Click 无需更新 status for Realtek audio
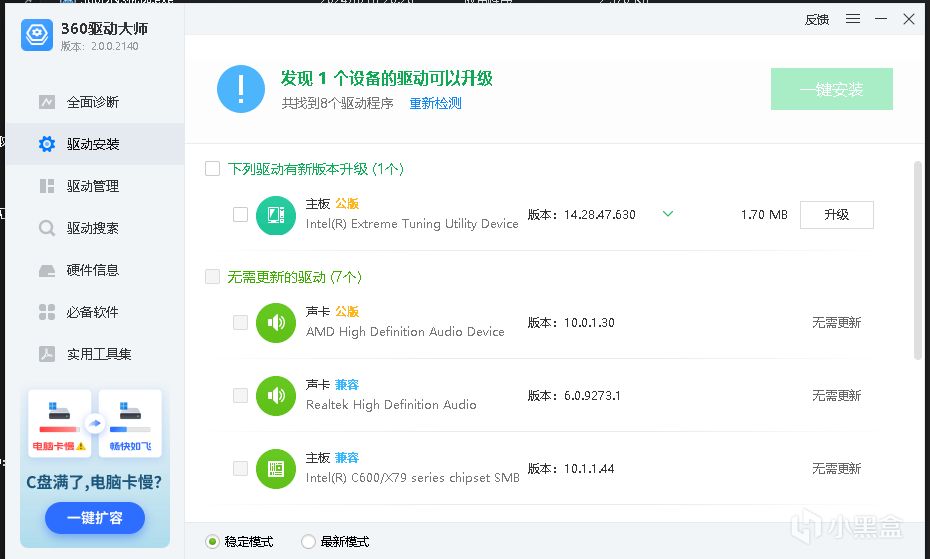Image resolution: width=930 pixels, height=559 pixels. [836, 396]
